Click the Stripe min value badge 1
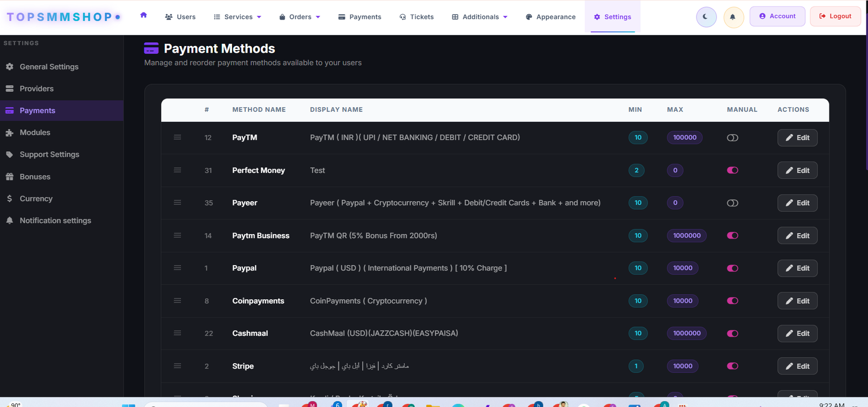 (636, 366)
